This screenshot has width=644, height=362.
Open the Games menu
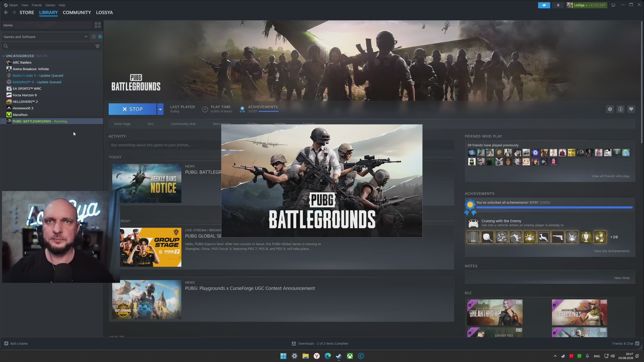pos(50,5)
